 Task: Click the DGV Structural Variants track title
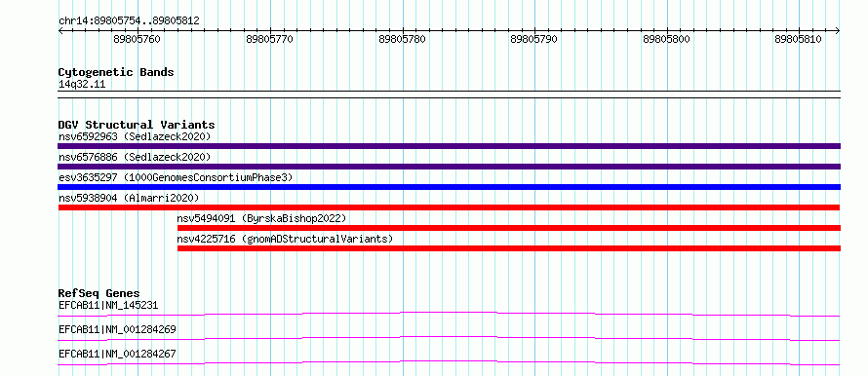click(137, 125)
